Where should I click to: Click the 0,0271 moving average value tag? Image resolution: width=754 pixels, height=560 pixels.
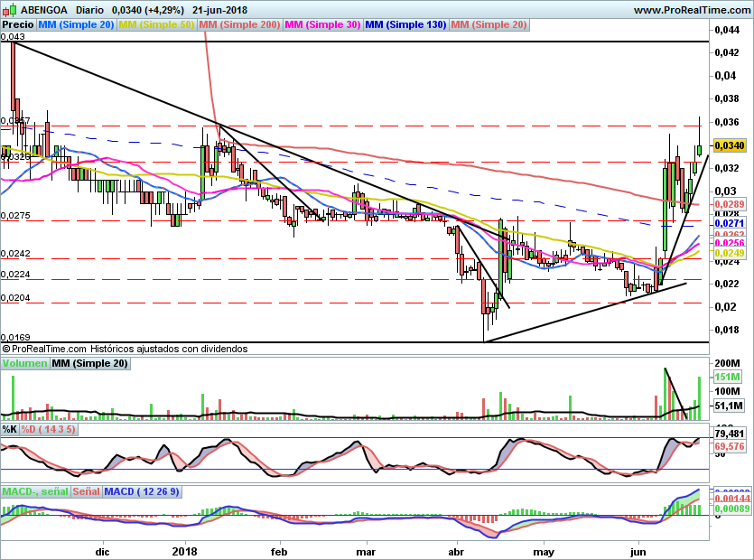click(x=730, y=223)
